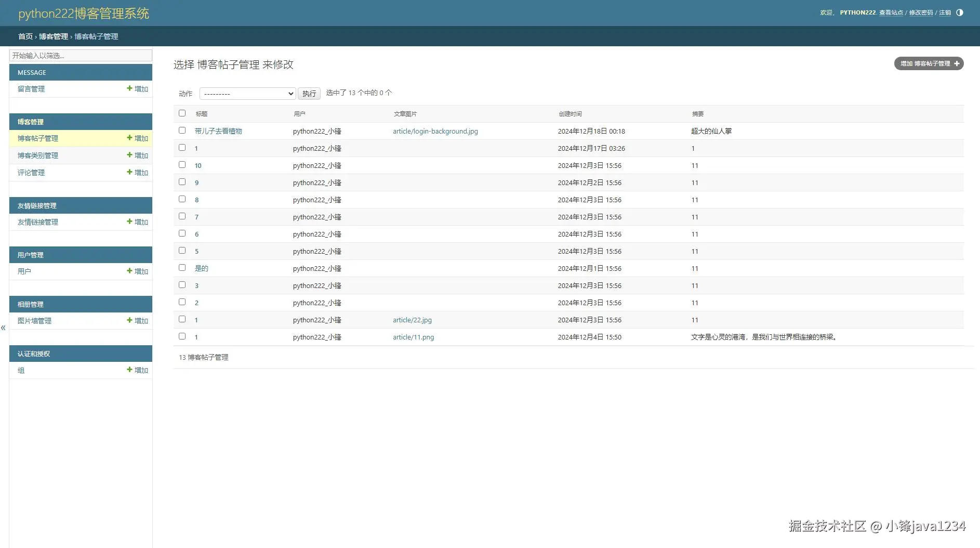This screenshot has height=548, width=980.
Task: Open 用户 in the sidebar
Action: 24,271
